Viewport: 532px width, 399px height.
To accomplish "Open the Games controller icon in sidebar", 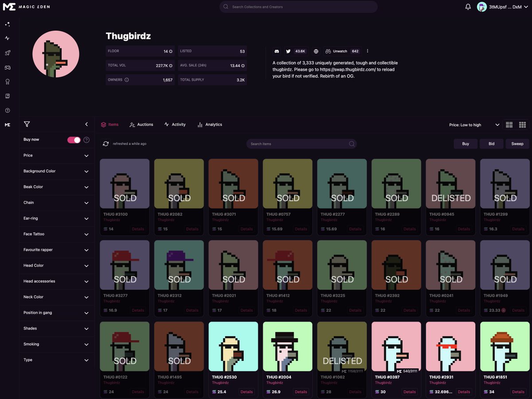I will click(7, 67).
